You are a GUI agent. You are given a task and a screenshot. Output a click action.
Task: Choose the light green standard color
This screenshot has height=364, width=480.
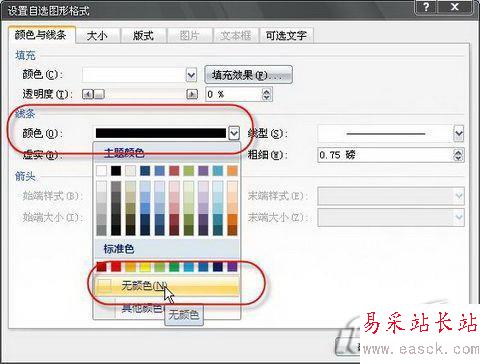click(x=159, y=266)
